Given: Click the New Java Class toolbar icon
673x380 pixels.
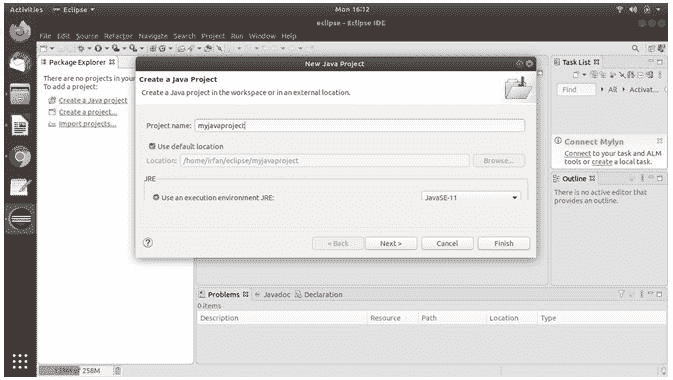Looking at the screenshot, I should click(162, 49).
